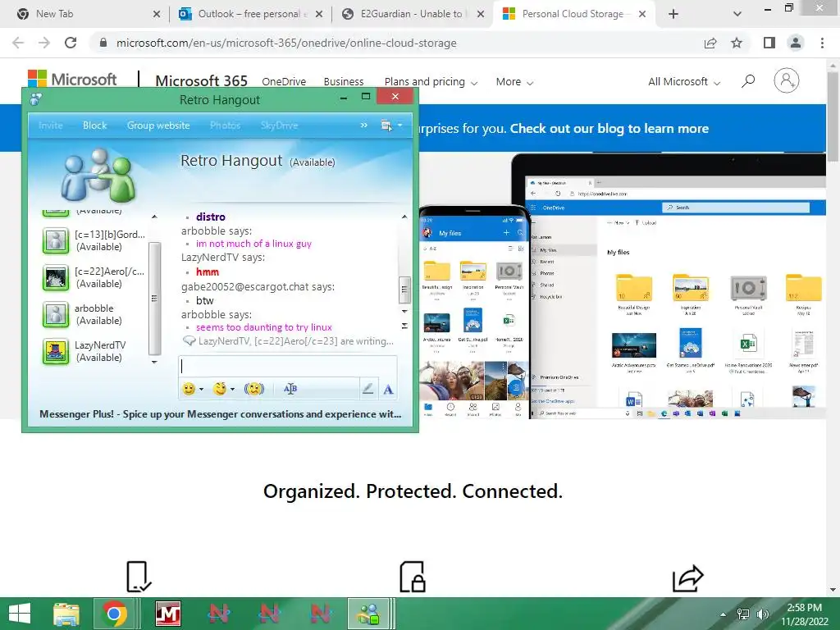Click the phone checkmark icon below the headline
This screenshot has width=840, height=630.
[139, 577]
